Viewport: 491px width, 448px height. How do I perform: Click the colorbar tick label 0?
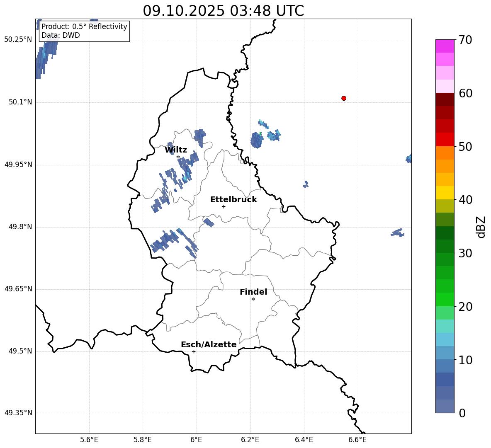462,413
